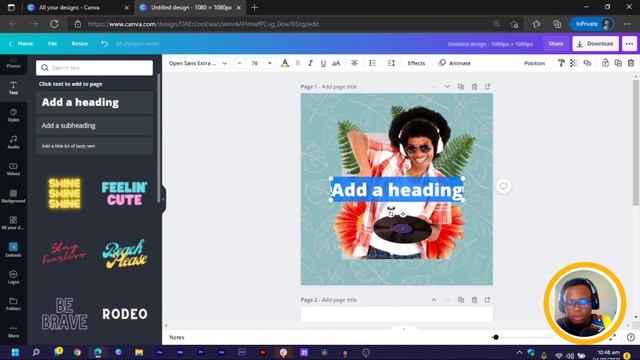Select the Shine Shine Shine text template
This screenshot has height=360, width=640.
[x=64, y=193]
